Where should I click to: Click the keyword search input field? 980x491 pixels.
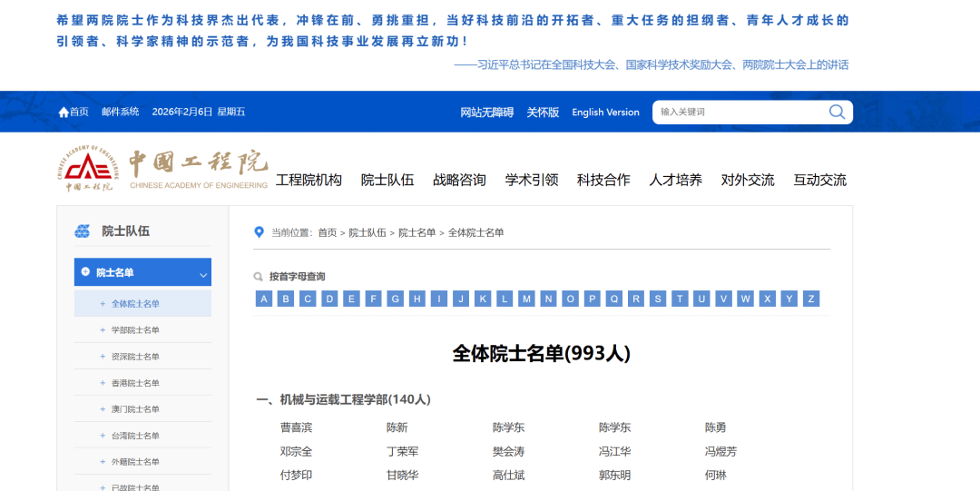735,112
